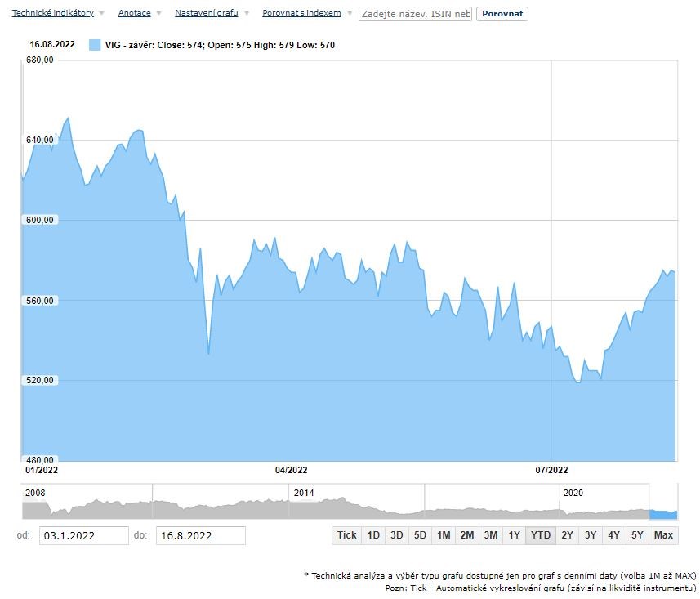Select the 5Y time range
700x599 pixels.
pos(637,535)
